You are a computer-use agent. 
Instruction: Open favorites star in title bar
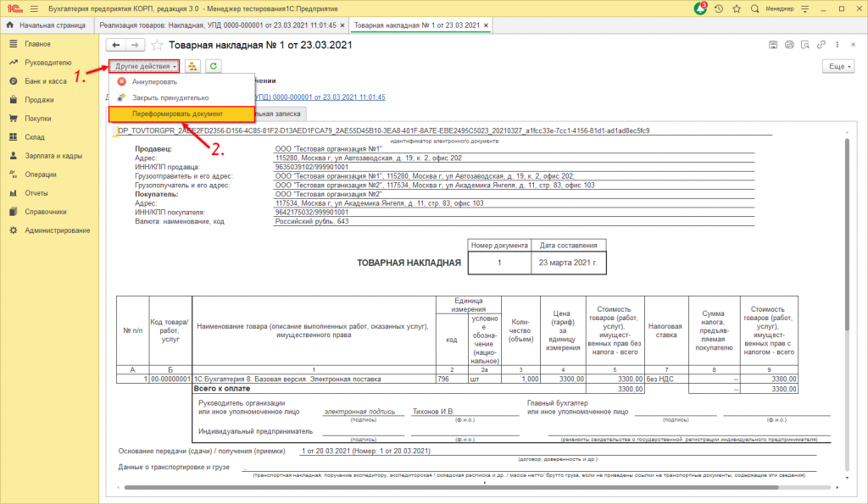coord(737,8)
